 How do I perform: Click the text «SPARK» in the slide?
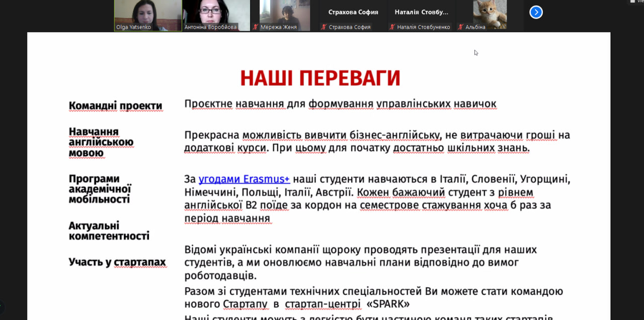388,304
